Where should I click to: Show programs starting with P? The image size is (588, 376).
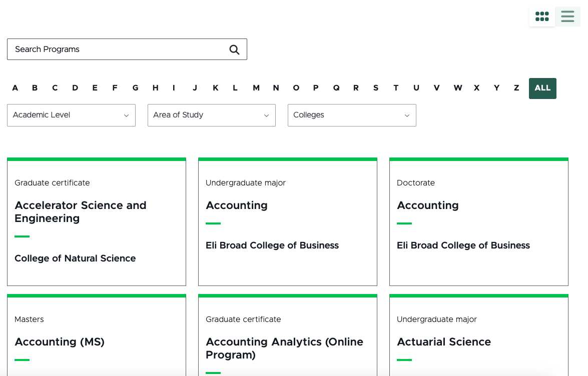(316, 88)
